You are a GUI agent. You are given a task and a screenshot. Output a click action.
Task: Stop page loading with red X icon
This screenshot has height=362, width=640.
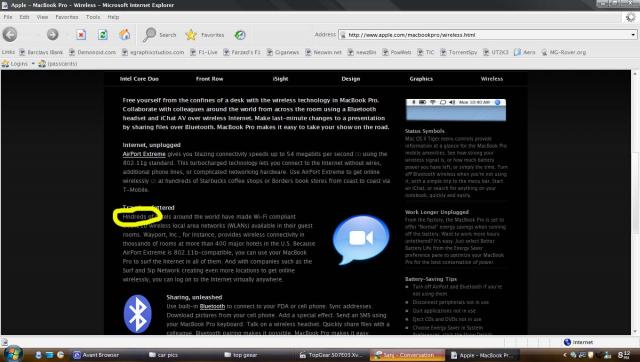point(81,35)
